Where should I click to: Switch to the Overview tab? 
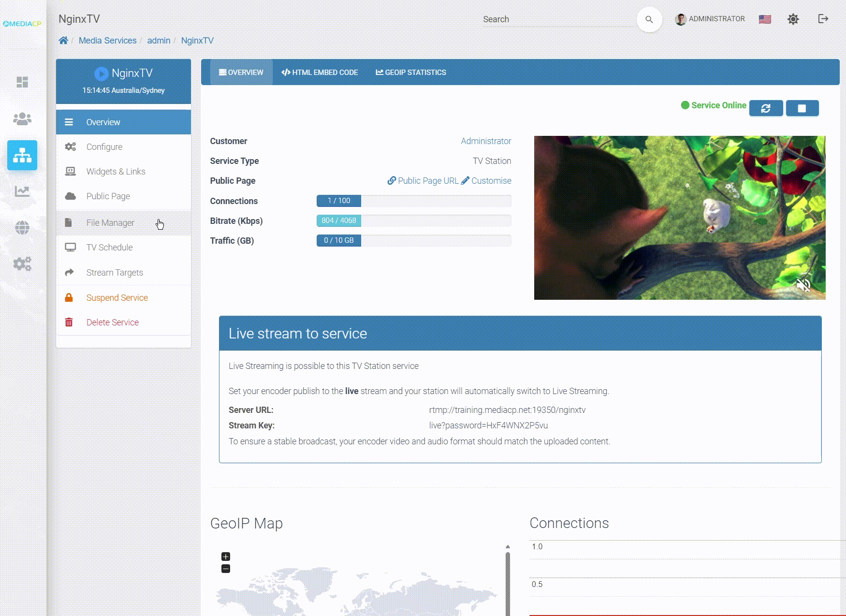[x=241, y=72]
